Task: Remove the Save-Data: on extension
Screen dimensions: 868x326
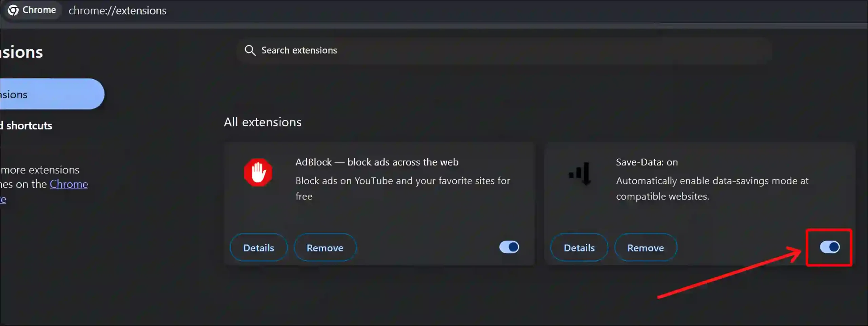Action: [646, 248]
